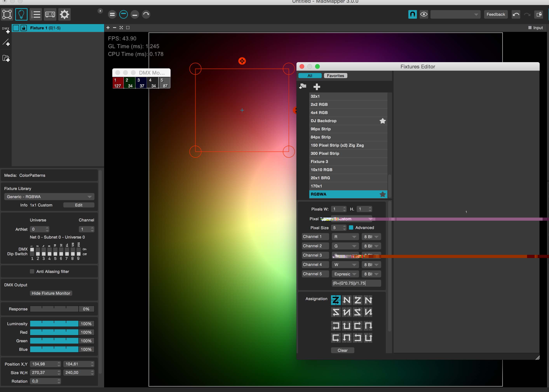
Task: Toggle Fixture 1 visibility square
Action: tap(16, 28)
